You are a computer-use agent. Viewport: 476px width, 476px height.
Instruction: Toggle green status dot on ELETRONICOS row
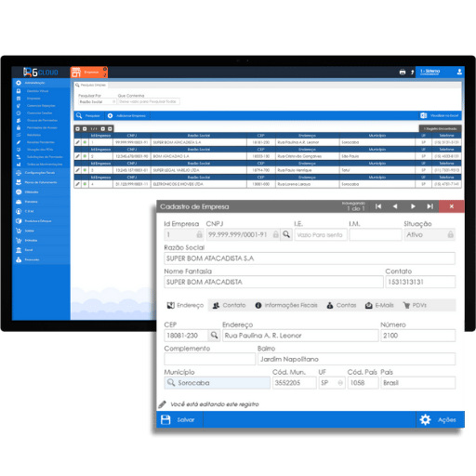(x=85, y=184)
